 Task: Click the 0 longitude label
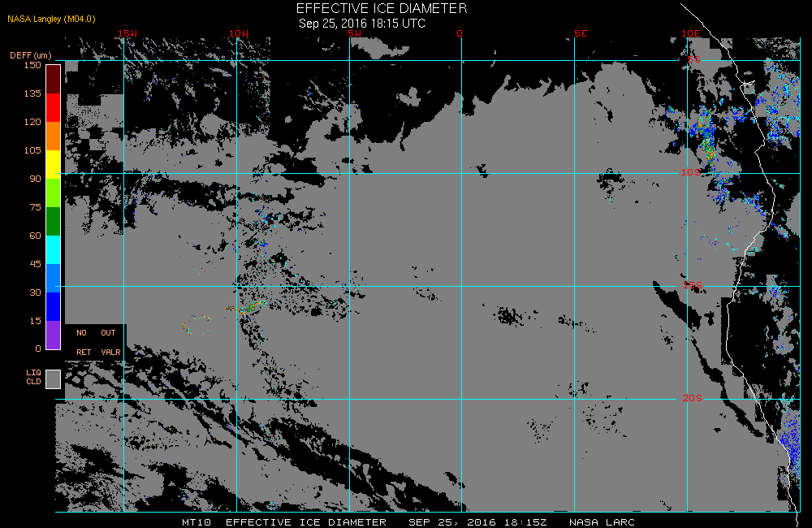pyautogui.click(x=460, y=33)
